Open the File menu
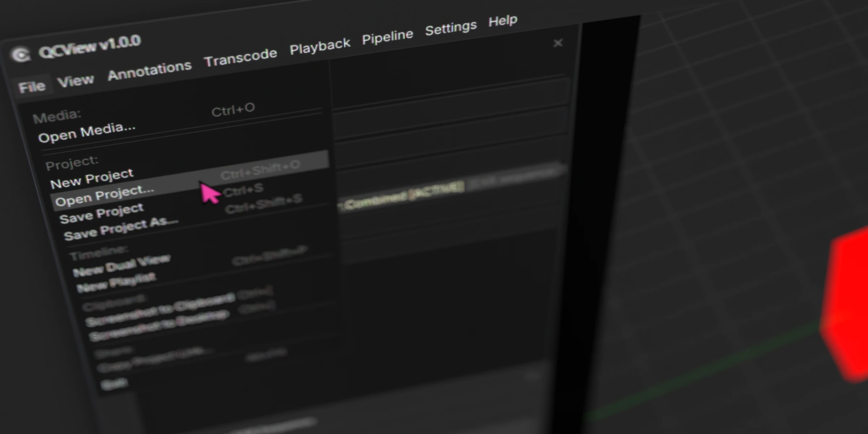 coord(33,86)
